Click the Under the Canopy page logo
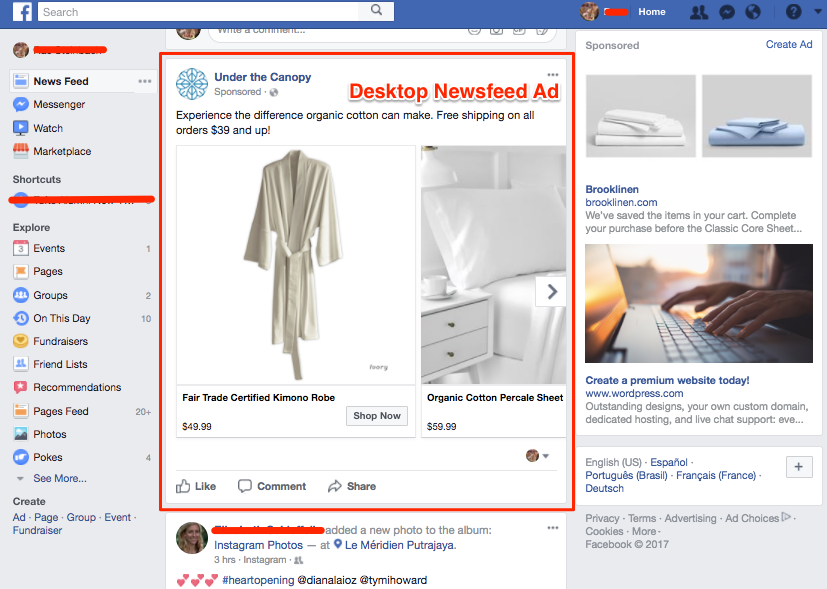 [x=191, y=84]
